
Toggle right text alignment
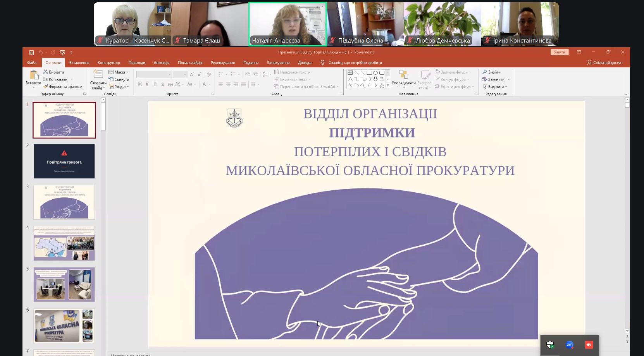point(236,84)
